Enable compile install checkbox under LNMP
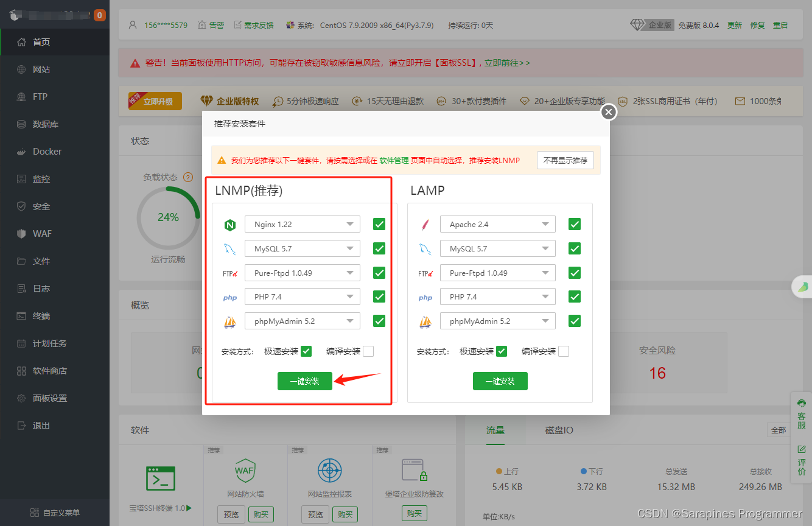This screenshot has width=812, height=526. point(368,351)
